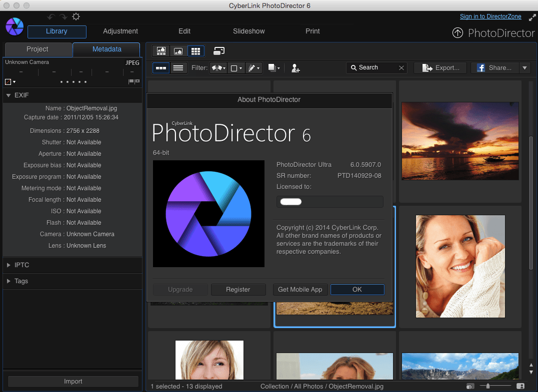Screen dimensions: 538x392
Task: Click the Import button
Action: 73,382
